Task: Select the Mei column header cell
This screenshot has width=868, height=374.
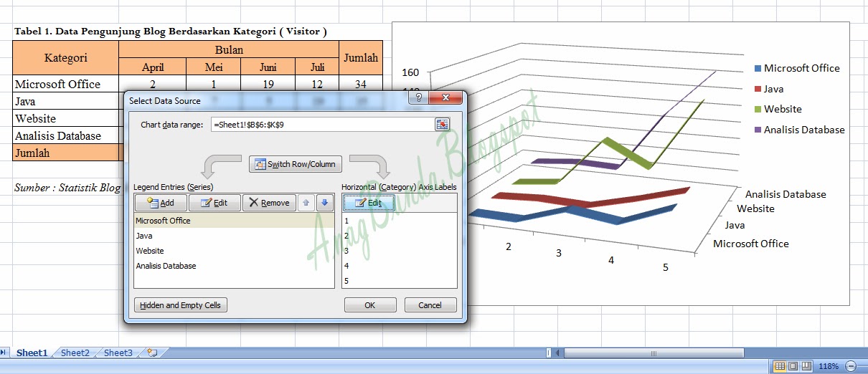Action: (214, 67)
